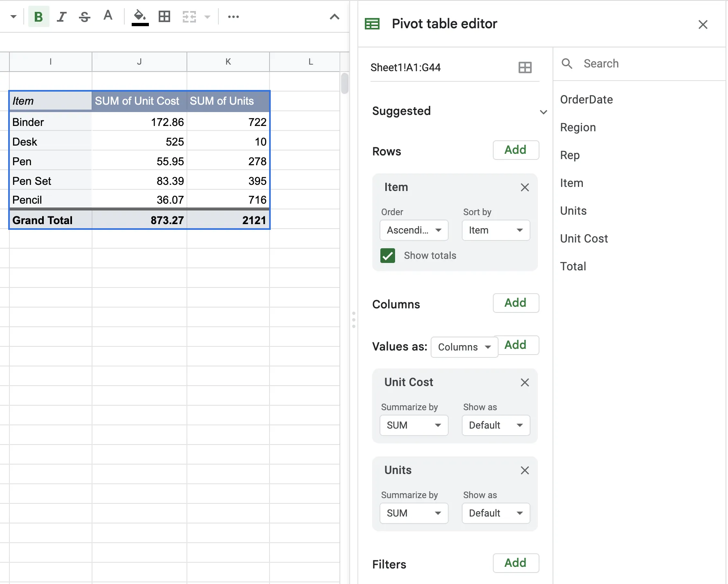Image resolution: width=728 pixels, height=584 pixels.
Task: Collapse the Suggested section
Action: coord(543,111)
